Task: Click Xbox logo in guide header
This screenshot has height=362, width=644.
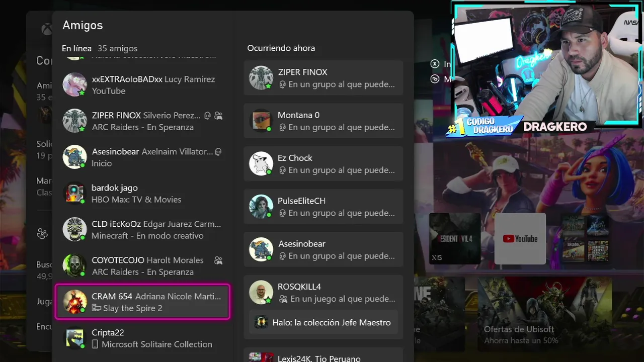Action: click(x=46, y=30)
